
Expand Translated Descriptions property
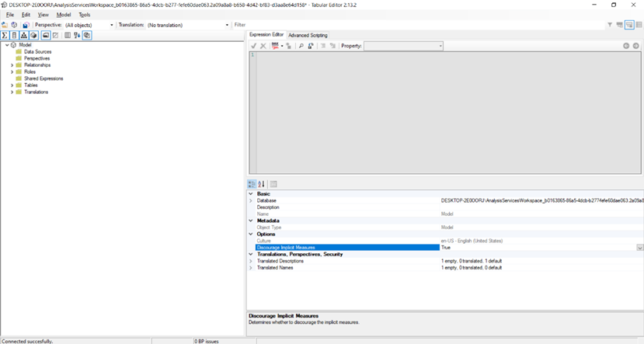[251, 261]
